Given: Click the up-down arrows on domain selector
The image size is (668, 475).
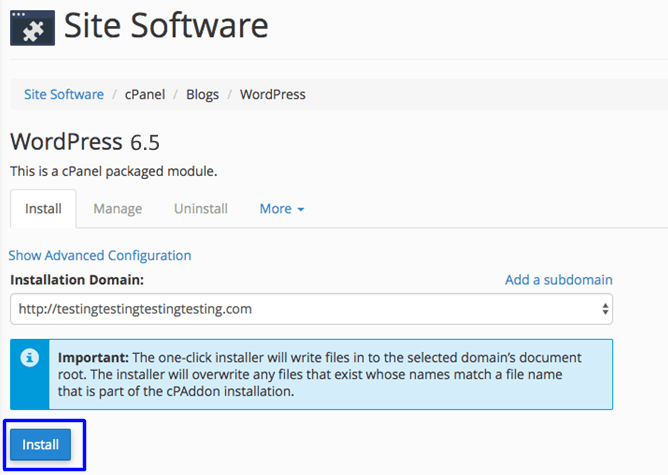Looking at the screenshot, I should tap(604, 309).
